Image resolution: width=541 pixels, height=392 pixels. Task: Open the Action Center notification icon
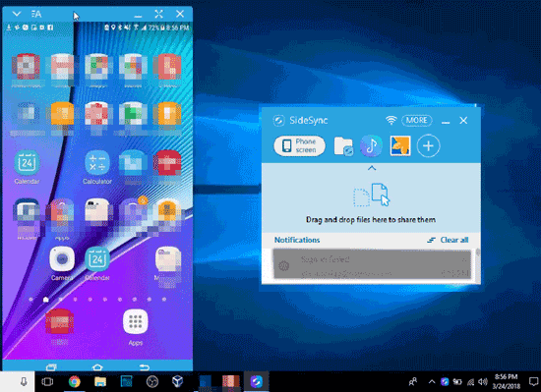click(534, 381)
